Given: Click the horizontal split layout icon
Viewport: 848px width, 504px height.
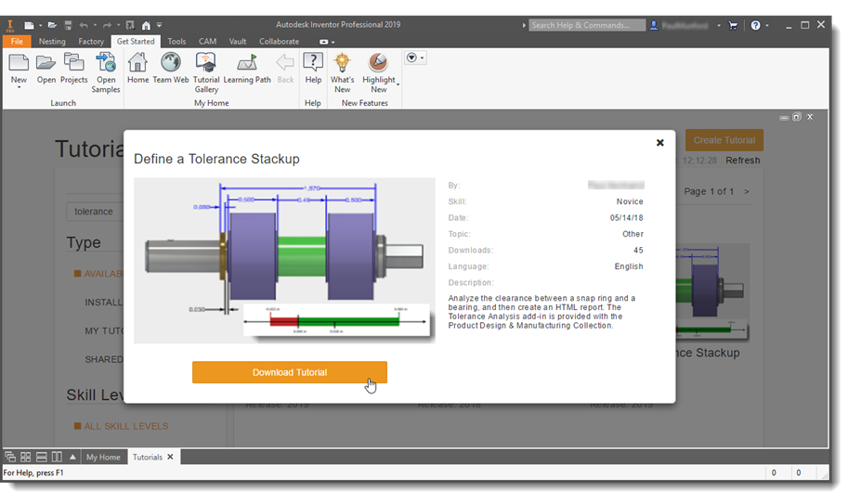Looking at the screenshot, I should (x=41, y=457).
